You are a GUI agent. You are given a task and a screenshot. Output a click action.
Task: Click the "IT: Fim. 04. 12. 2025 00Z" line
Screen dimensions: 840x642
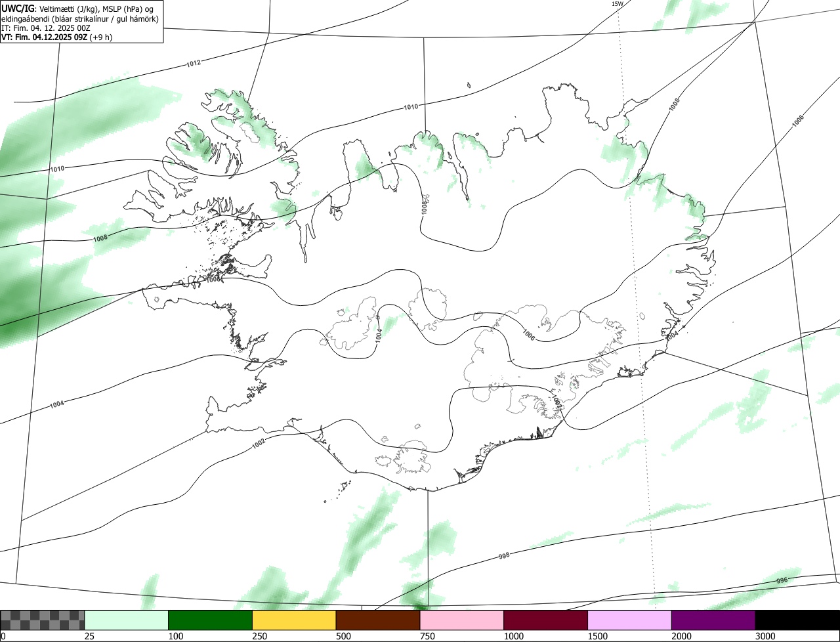(x=45, y=28)
